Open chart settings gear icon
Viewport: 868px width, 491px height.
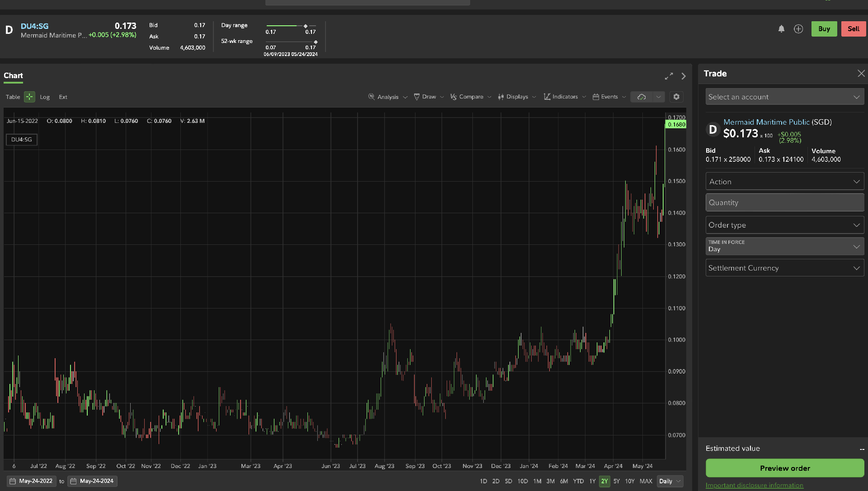pos(676,97)
